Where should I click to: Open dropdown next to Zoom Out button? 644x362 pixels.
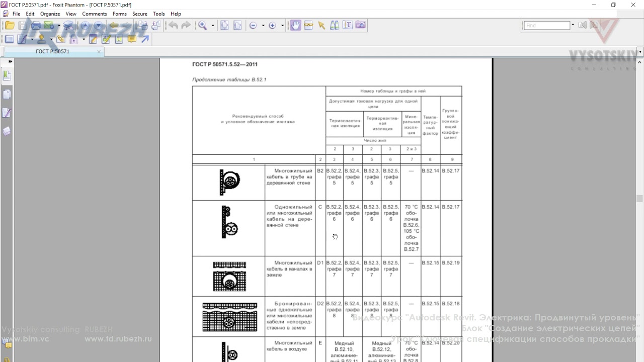click(x=263, y=26)
